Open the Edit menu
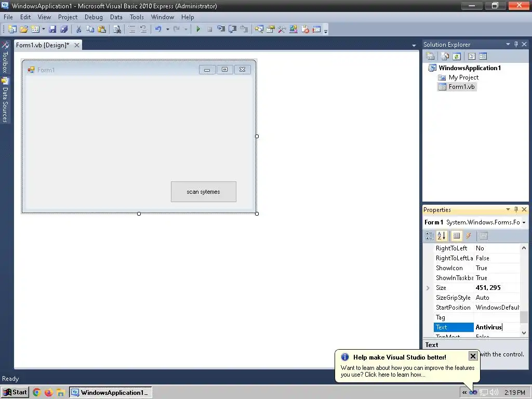The height and width of the screenshot is (399, 532). [x=25, y=17]
